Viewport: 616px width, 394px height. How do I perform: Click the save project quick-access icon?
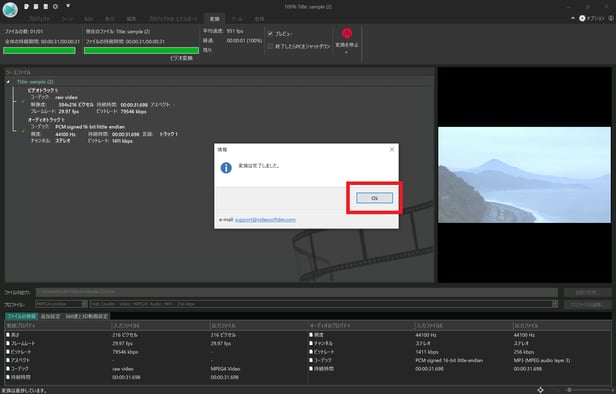click(x=46, y=6)
